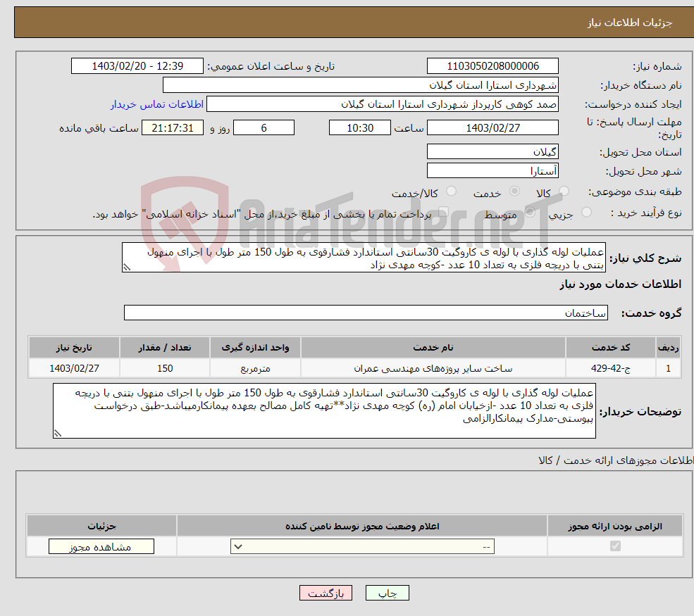Screen dimensions: 694x616
Task: Click the واحد اندازه گیری column header
Action: point(255,348)
